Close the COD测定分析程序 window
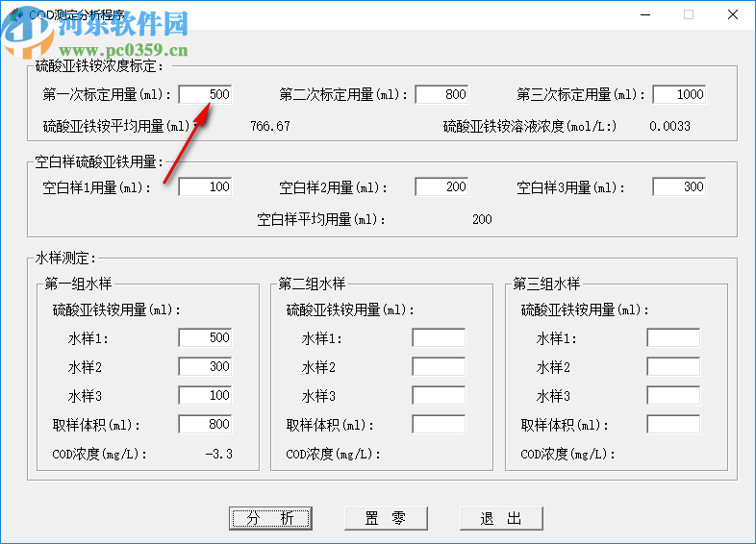 point(733,15)
